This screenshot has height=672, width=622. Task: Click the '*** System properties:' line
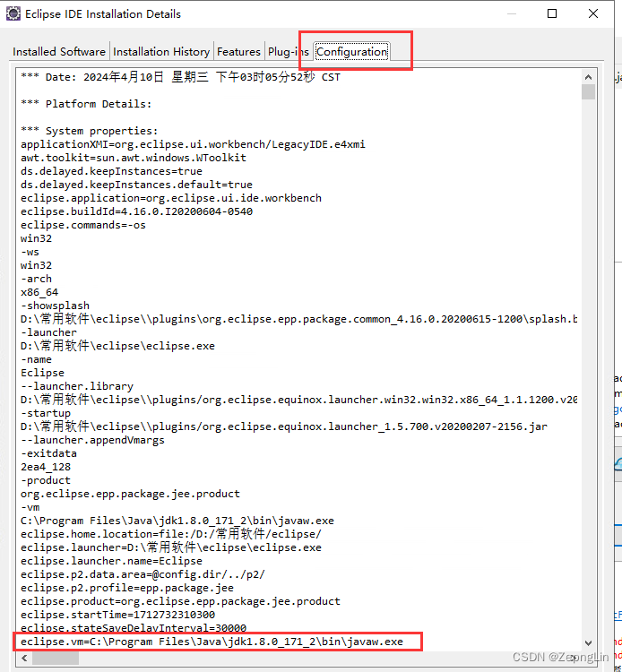coord(89,131)
